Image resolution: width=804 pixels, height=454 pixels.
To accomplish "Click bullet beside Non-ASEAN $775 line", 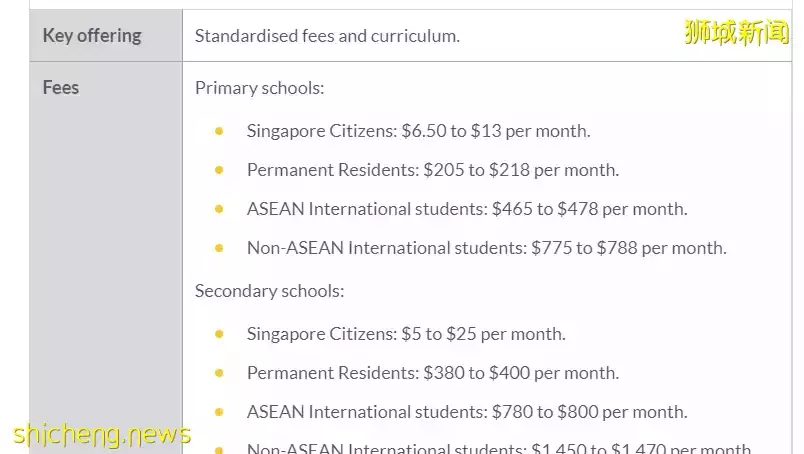I will click(219, 248).
